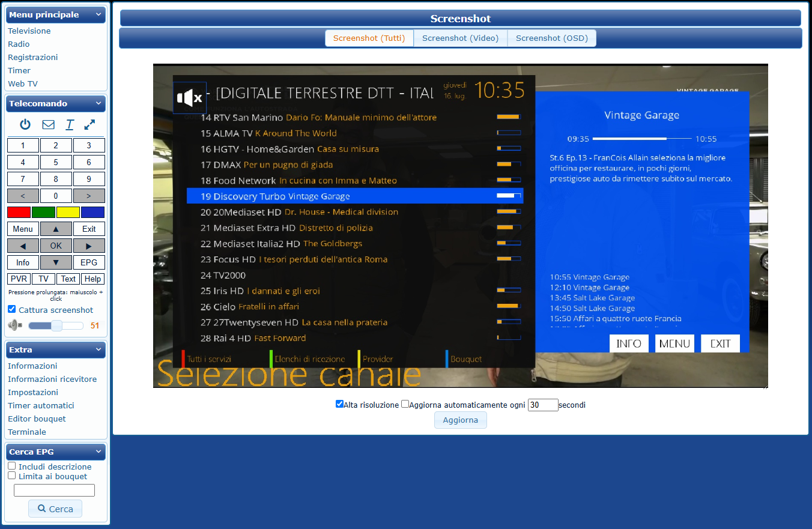Click the Text remote button
The image size is (812, 529).
(x=68, y=279)
